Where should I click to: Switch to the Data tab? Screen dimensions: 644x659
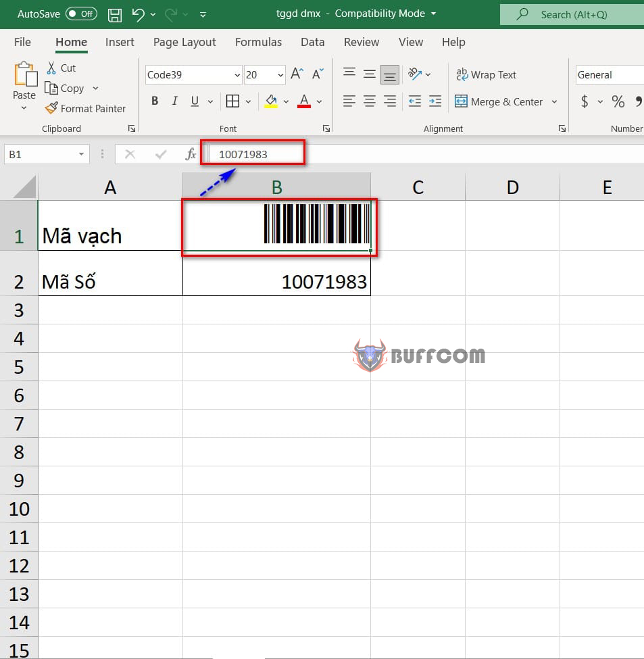click(313, 42)
